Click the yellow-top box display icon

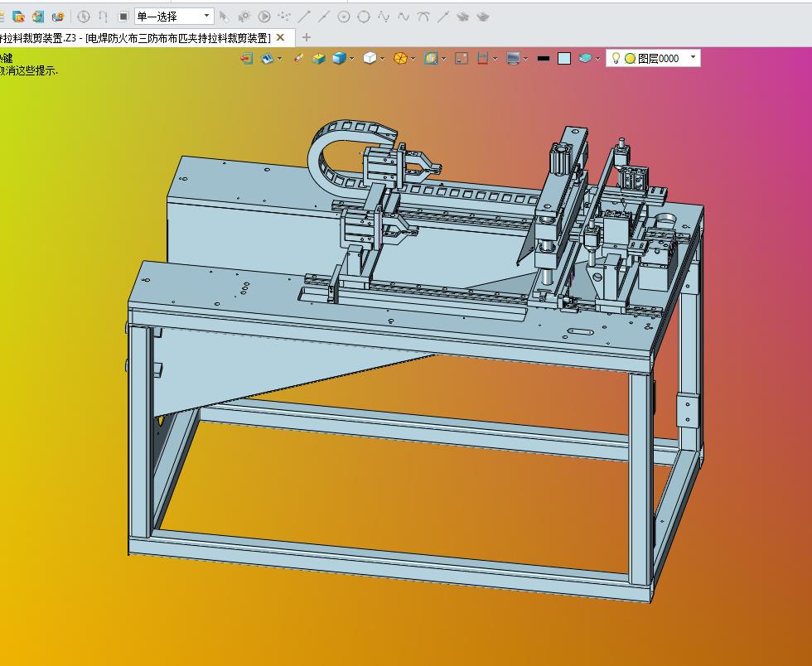coord(318,59)
